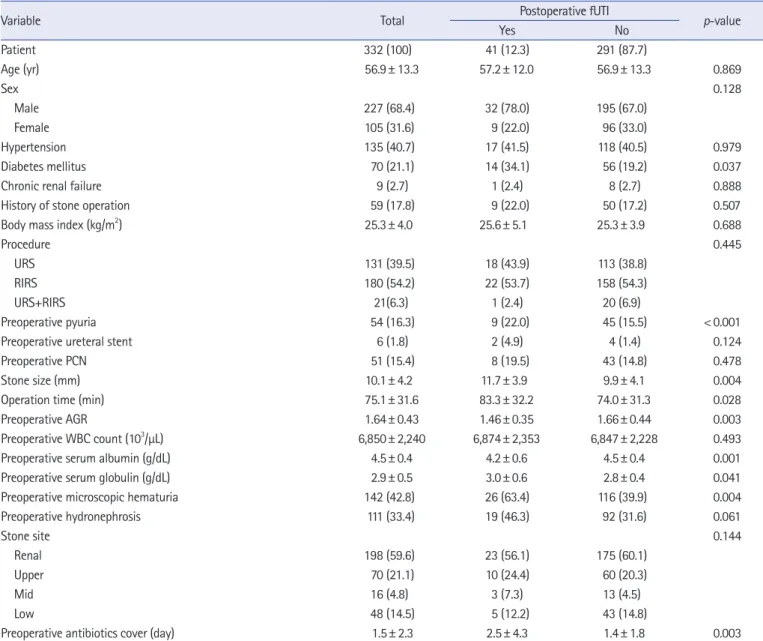Click the '26 (63.4)' hematuria value
763x641 pixels.
tap(507, 497)
